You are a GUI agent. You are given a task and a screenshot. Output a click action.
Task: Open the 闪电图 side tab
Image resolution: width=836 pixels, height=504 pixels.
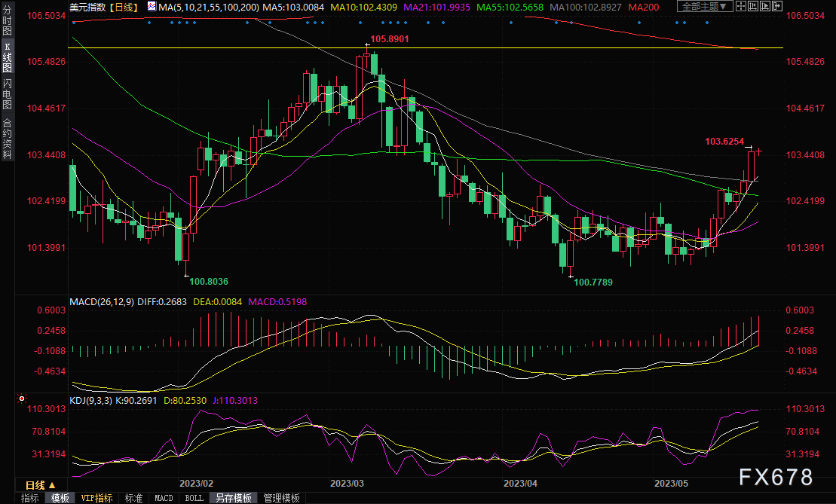[7, 93]
